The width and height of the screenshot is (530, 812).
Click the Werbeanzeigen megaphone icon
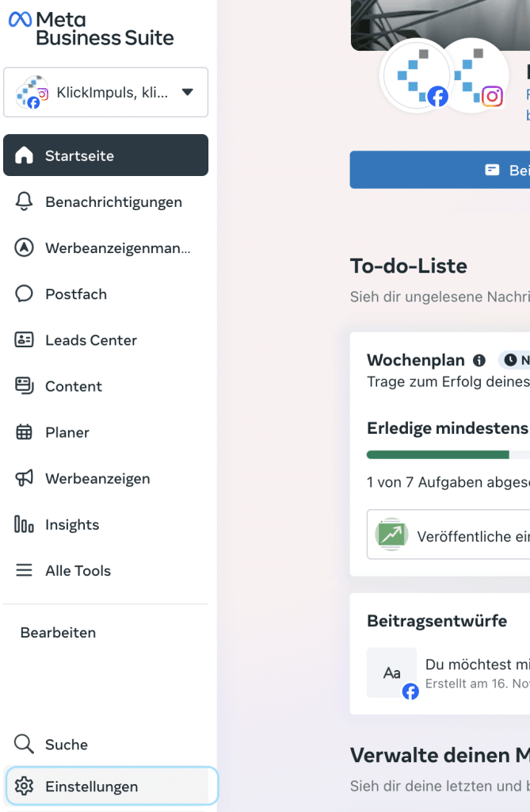(x=25, y=478)
